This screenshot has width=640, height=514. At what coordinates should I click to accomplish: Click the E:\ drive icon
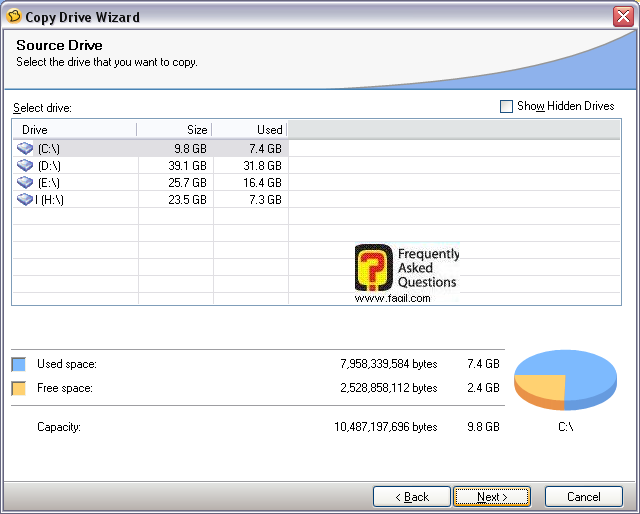(25, 182)
